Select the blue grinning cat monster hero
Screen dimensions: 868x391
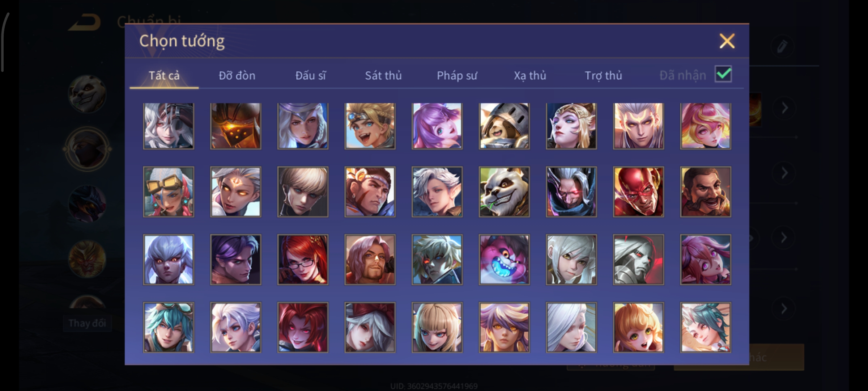click(x=504, y=260)
